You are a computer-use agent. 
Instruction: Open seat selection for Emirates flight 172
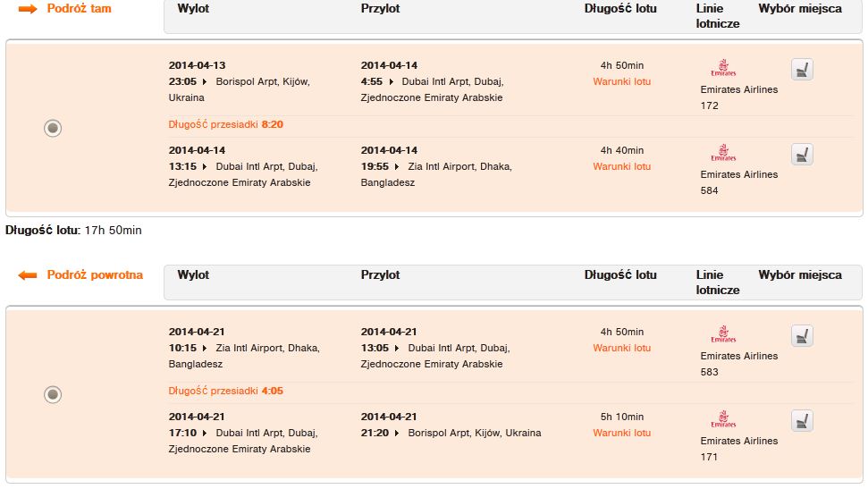click(x=802, y=70)
